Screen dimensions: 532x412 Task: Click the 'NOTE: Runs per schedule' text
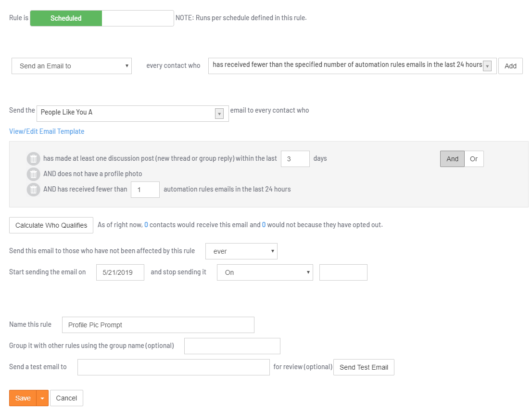(x=241, y=18)
